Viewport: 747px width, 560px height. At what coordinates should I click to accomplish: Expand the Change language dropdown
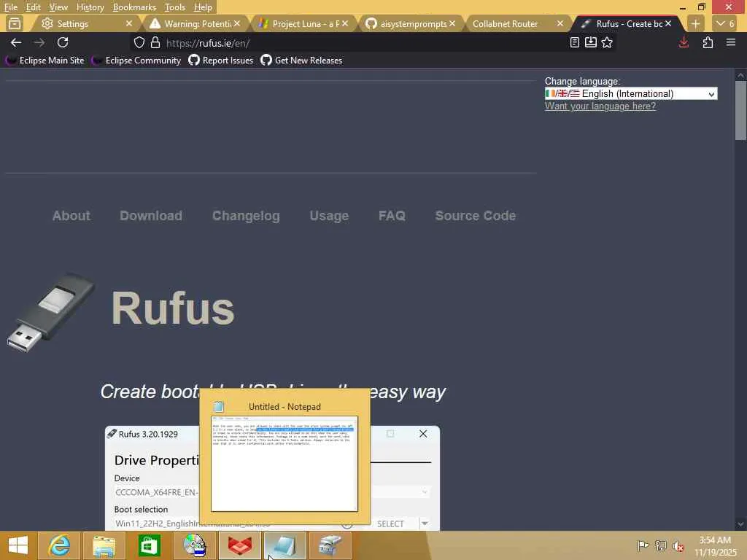pyautogui.click(x=631, y=94)
